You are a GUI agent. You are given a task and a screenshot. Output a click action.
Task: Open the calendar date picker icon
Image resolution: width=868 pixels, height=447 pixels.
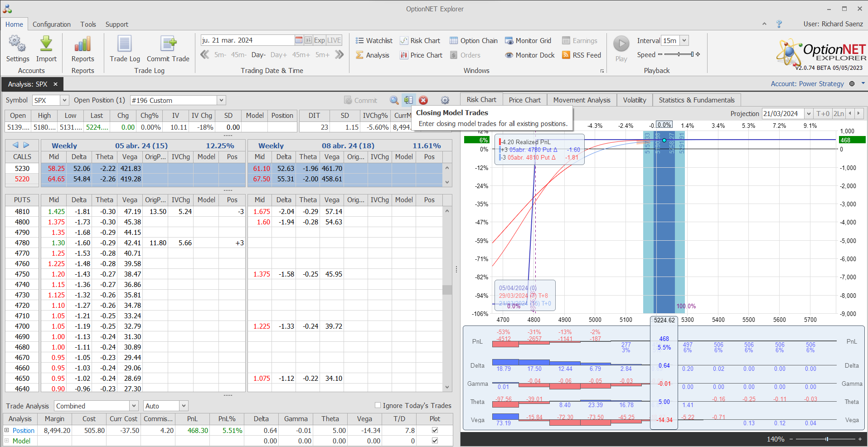299,40
